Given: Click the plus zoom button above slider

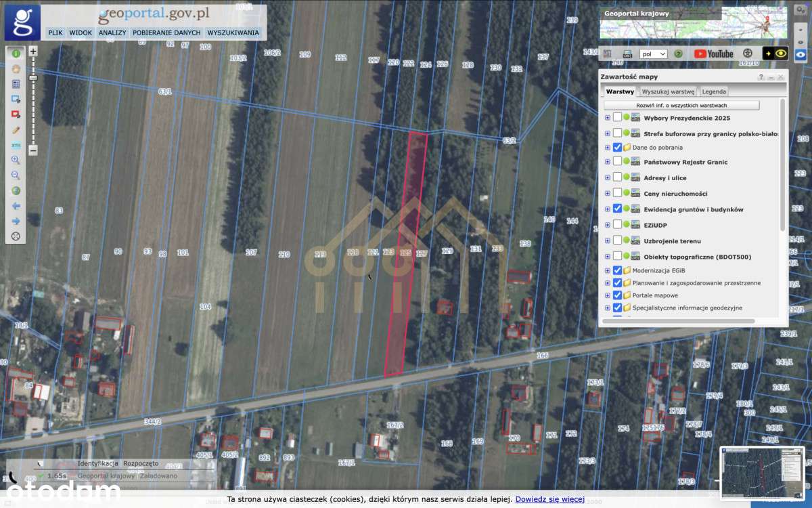Looking at the screenshot, I should pos(33,51).
